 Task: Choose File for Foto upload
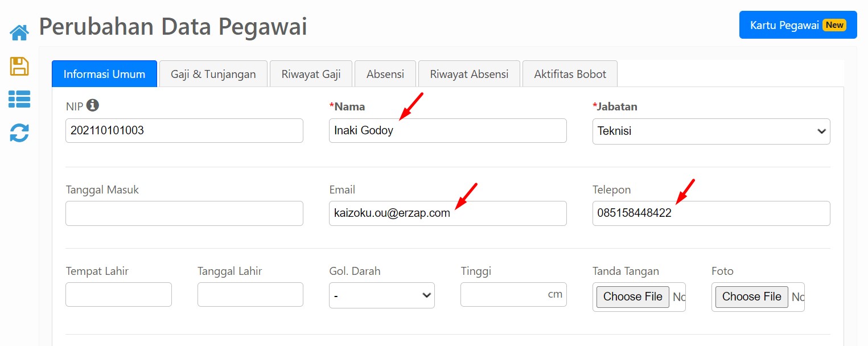tap(752, 296)
